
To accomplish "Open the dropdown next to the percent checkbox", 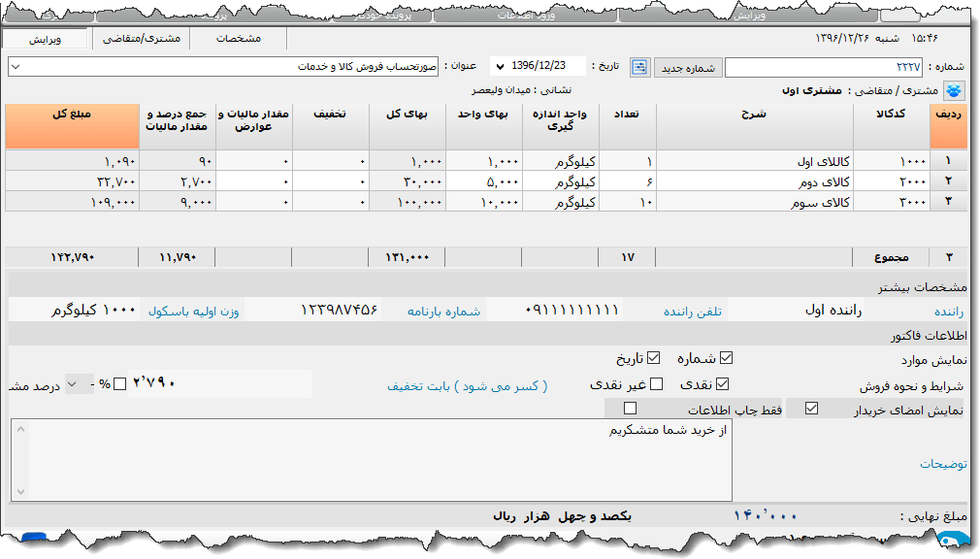I will click(x=81, y=383).
